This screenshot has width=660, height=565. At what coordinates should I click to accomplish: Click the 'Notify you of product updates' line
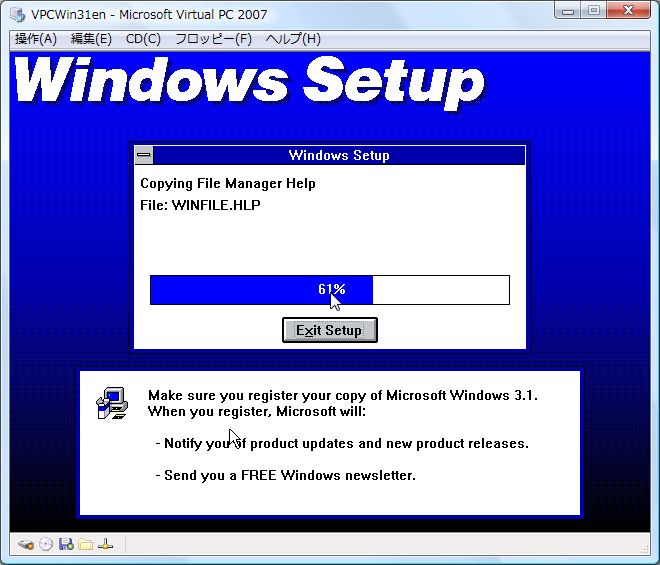[342, 443]
